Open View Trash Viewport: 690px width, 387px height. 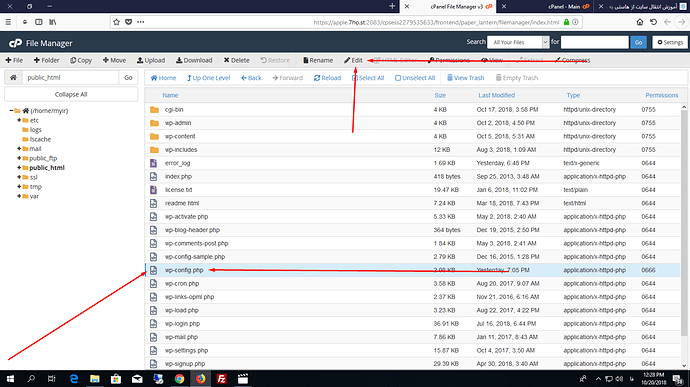[x=466, y=78]
